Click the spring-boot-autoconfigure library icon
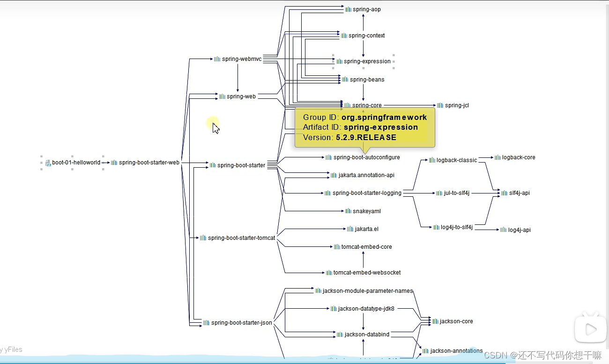The width and height of the screenshot is (609, 364). click(x=329, y=157)
